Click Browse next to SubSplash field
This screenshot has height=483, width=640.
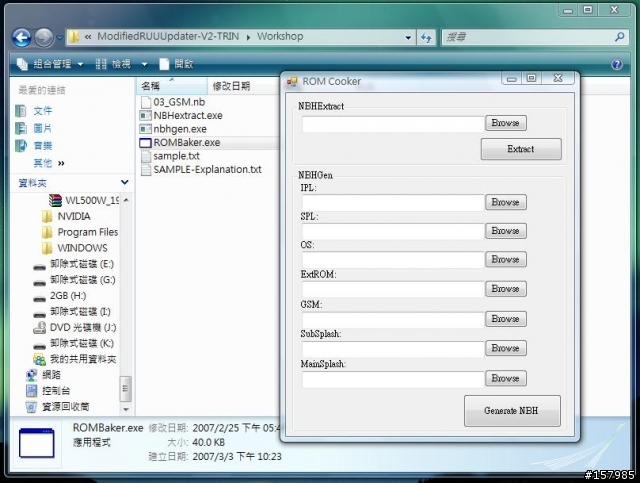point(506,348)
